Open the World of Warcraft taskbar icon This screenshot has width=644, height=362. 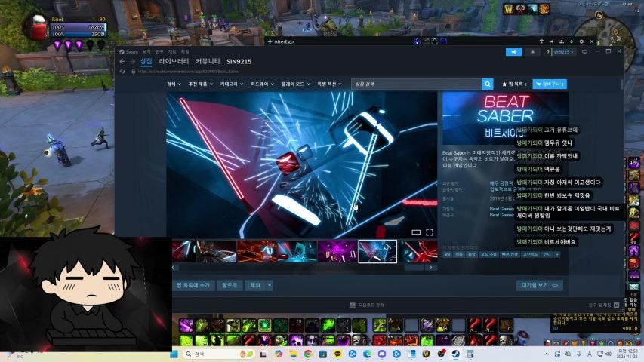pos(427,354)
